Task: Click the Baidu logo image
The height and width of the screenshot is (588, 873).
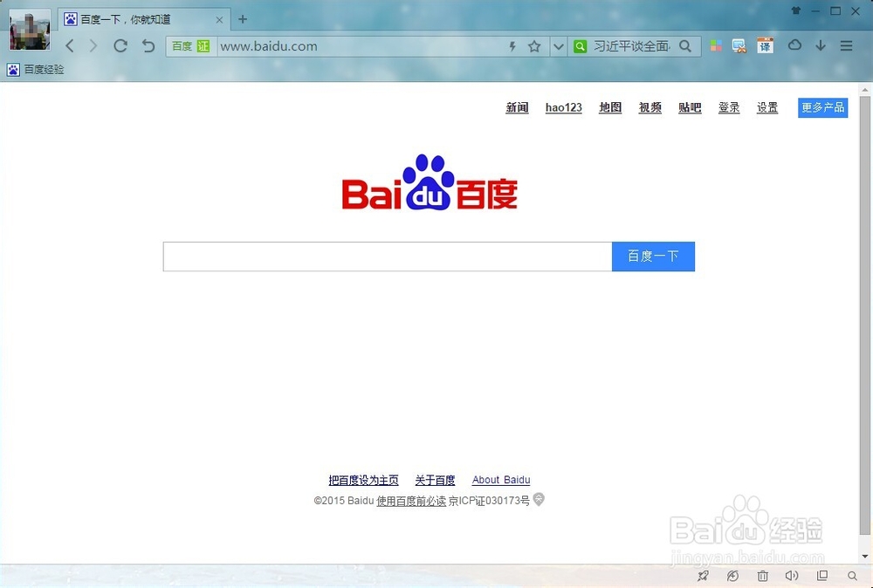Action: [x=430, y=182]
